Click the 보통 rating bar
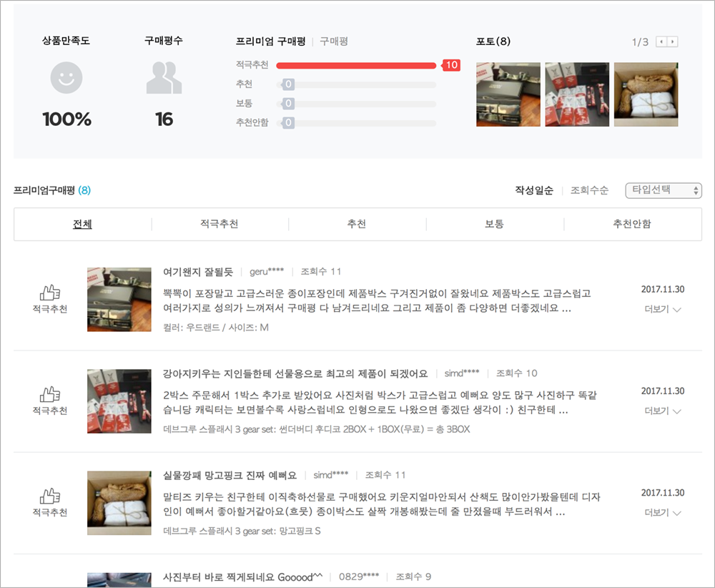Image resolution: width=715 pixels, height=588 pixels. [x=356, y=104]
